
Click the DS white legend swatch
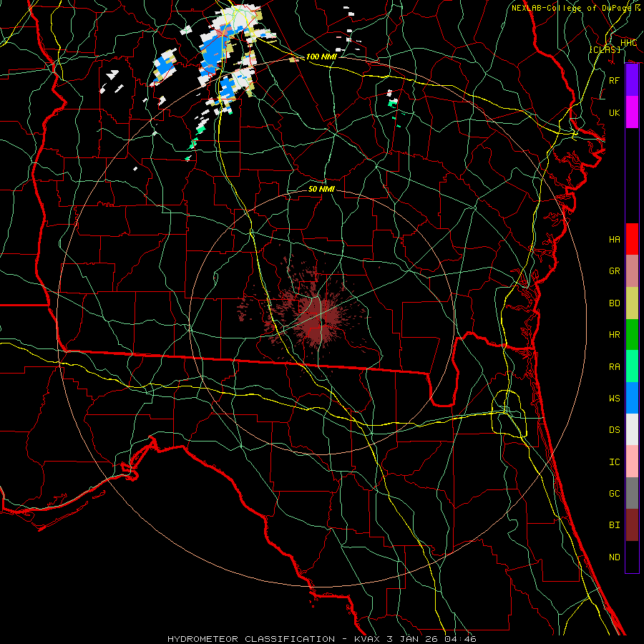pos(632,429)
